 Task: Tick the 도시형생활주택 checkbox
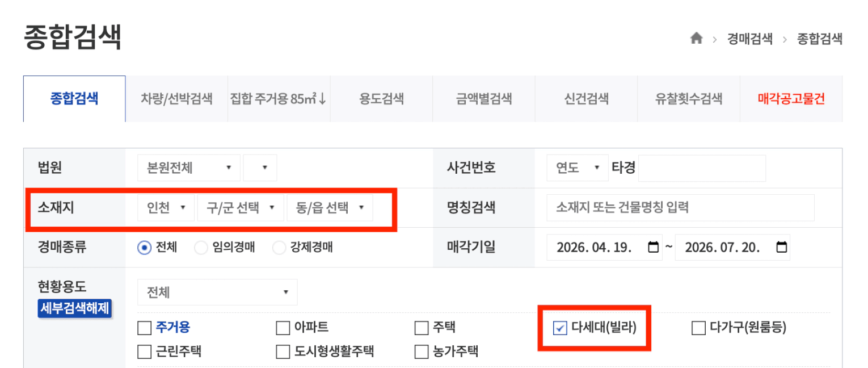(283, 352)
